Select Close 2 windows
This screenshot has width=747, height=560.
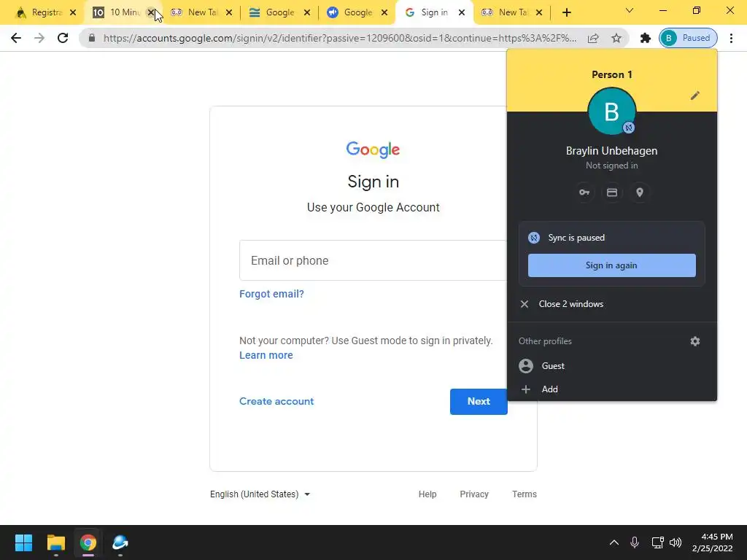coord(612,304)
